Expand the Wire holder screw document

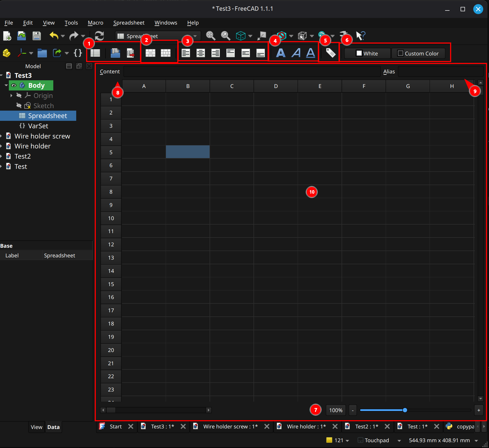1,136
